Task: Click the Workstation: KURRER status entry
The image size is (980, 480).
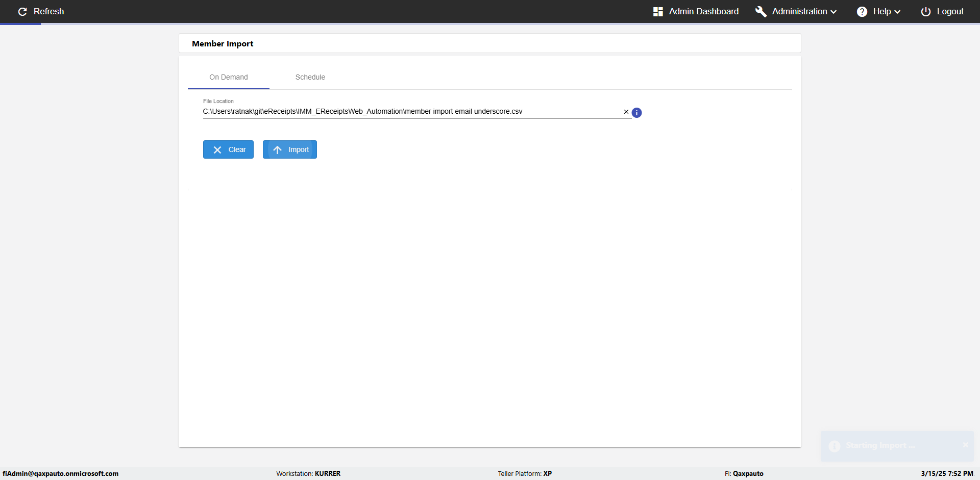Action: pos(308,473)
